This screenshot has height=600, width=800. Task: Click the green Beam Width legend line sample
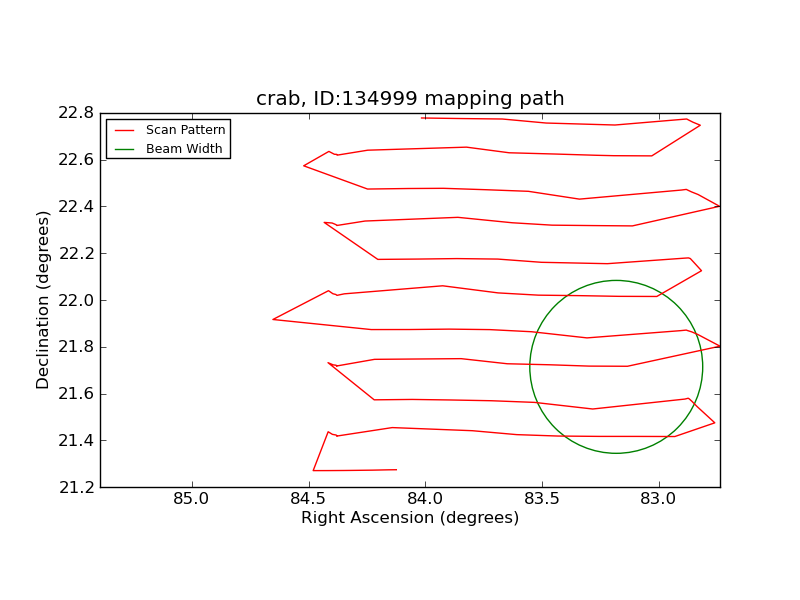[x=124, y=149]
